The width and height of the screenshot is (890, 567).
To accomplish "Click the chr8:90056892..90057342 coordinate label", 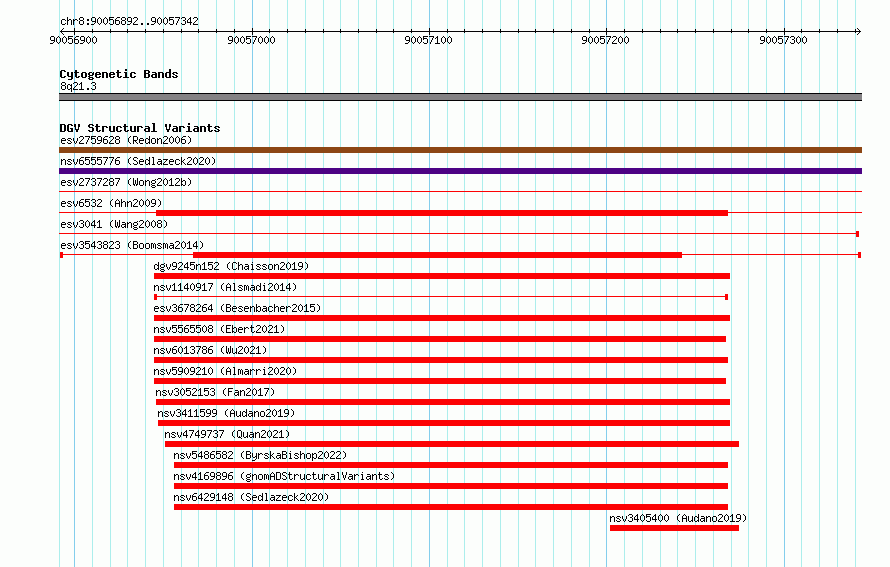I will (129, 21).
